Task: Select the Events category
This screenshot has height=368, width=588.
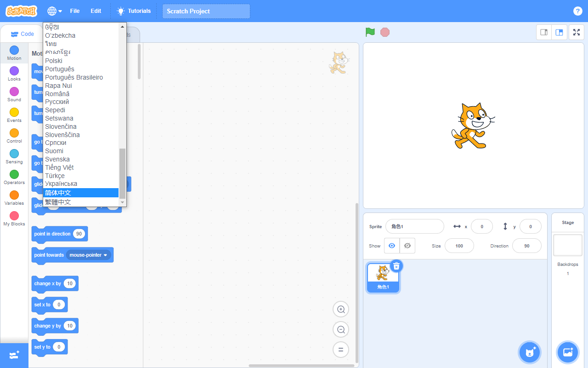Action: tap(14, 115)
